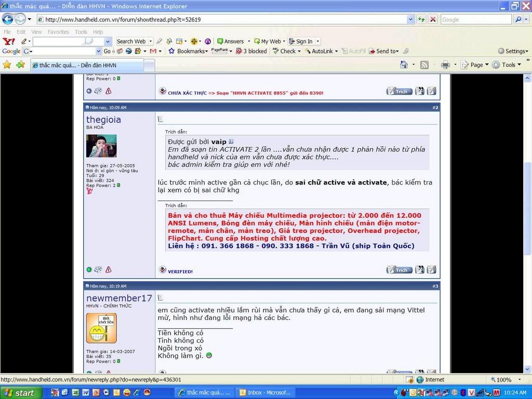Click the online status dot in thegioia's post
532x399 pixels.
(89, 270)
